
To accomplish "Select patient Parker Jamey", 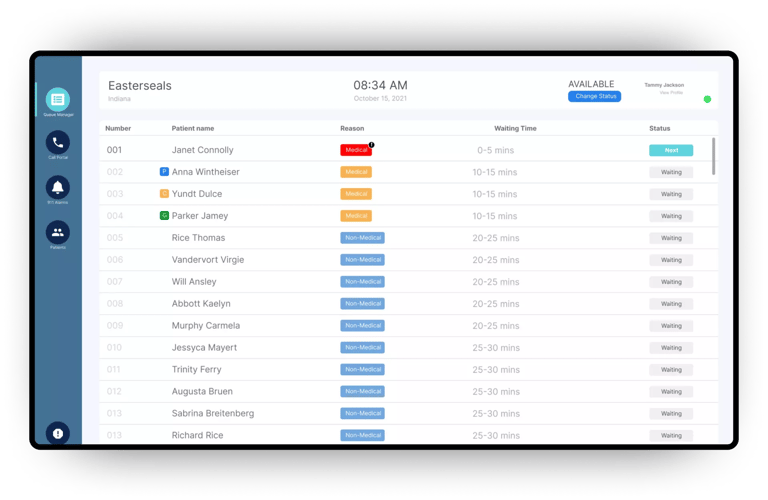I will (x=200, y=216).
